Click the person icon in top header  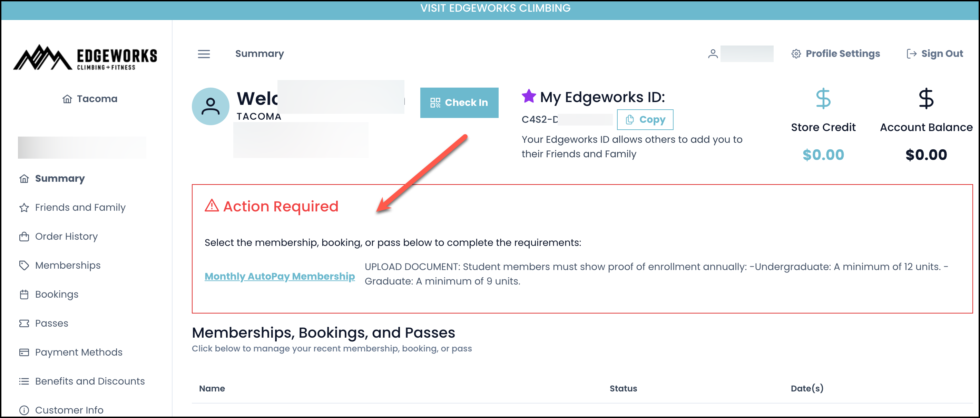713,54
